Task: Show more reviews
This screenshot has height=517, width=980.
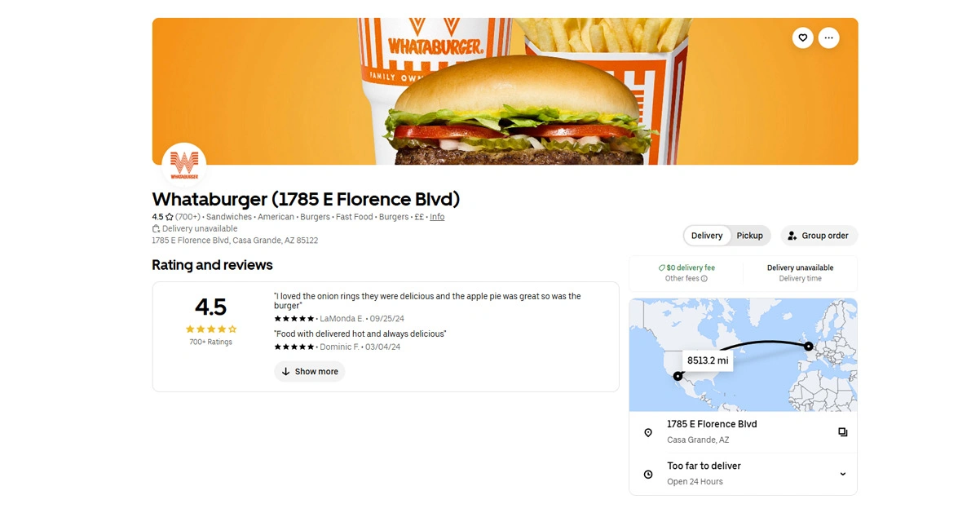Action: [x=310, y=372]
